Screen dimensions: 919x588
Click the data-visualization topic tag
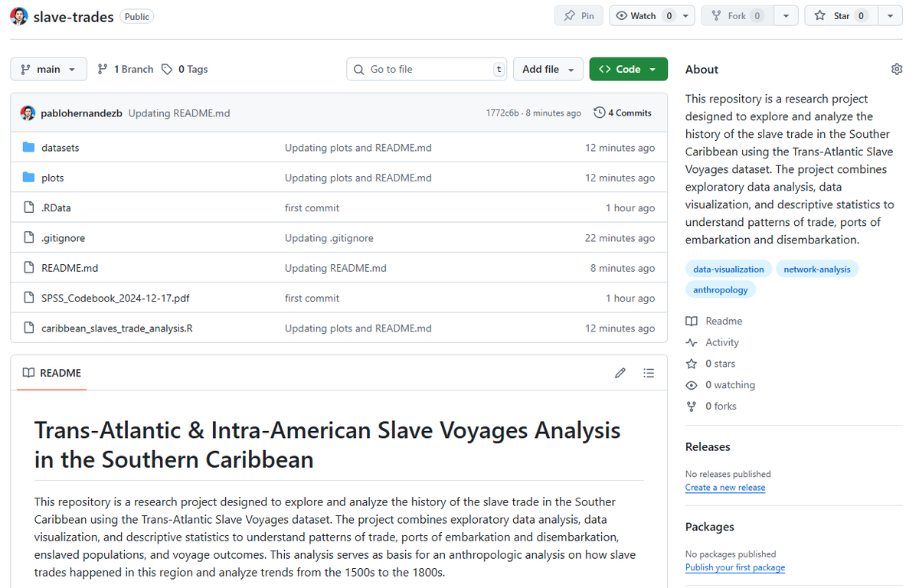tap(728, 269)
